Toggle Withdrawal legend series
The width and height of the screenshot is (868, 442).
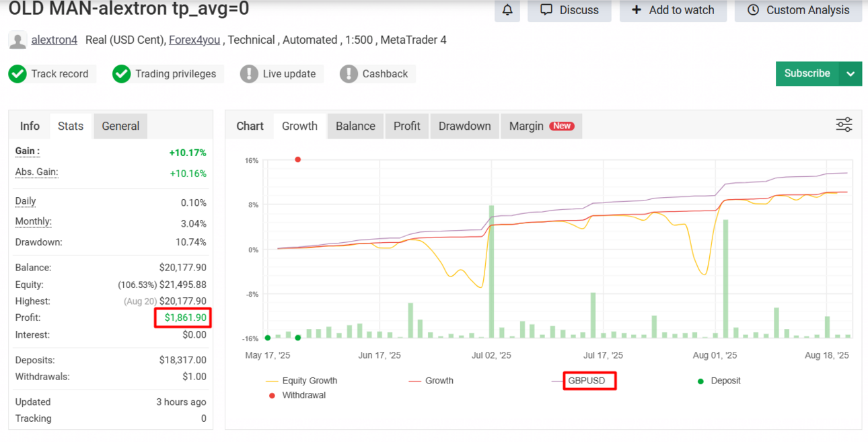pos(297,396)
